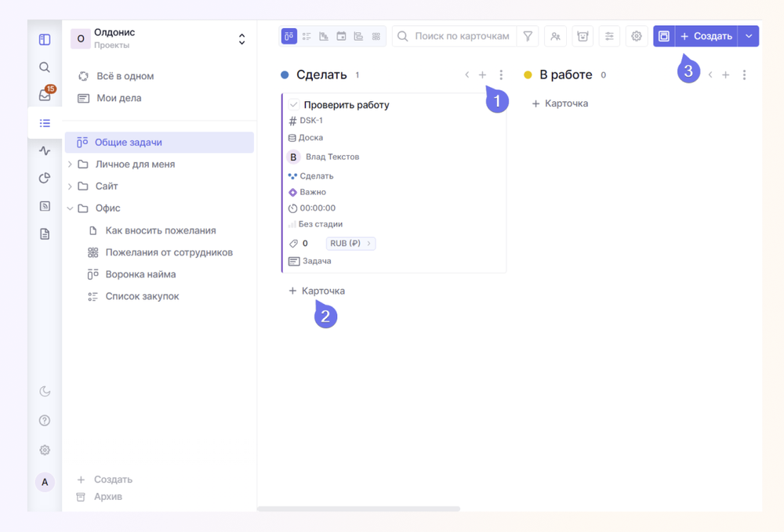Open the pie chart reports icon

tap(45, 179)
